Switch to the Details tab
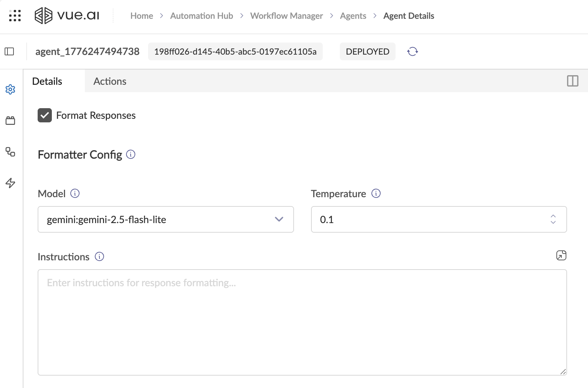 click(x=47, y=81)
